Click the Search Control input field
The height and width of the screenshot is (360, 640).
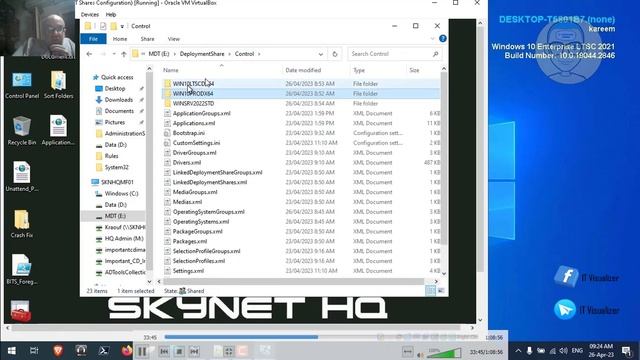394,54
